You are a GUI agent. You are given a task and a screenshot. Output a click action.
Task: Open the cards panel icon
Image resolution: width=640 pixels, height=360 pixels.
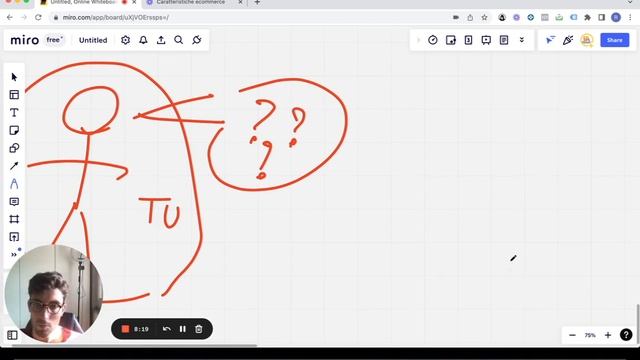(x=469, y=40)
